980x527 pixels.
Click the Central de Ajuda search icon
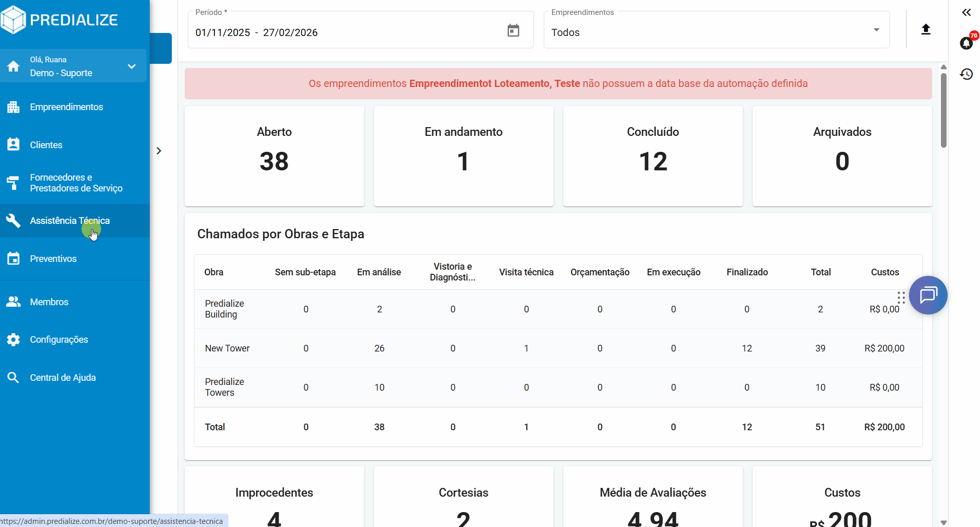pyautogui.click(x=13, y=378)
